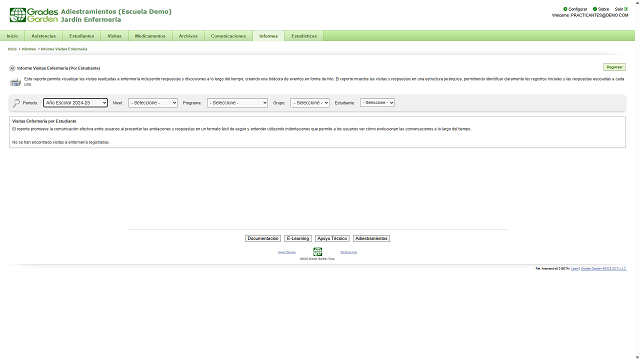Screen dimensions: 640x360
Task: Open the Asistencias menu tab
Action: (x=44, y=36)
